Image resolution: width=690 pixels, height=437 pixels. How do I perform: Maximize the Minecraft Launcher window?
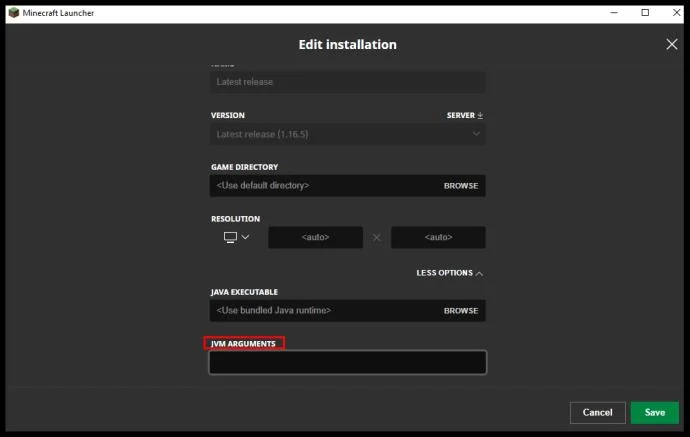point(645,13)
